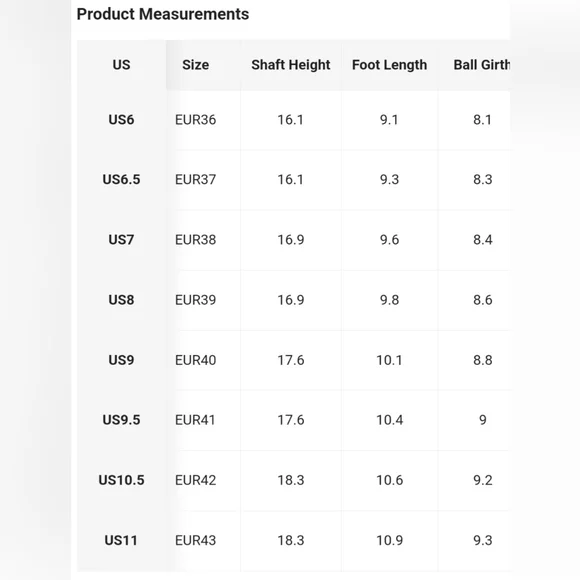Click the 9.2 ball girth value
This screenshot has height=580, width=580.
483,480
